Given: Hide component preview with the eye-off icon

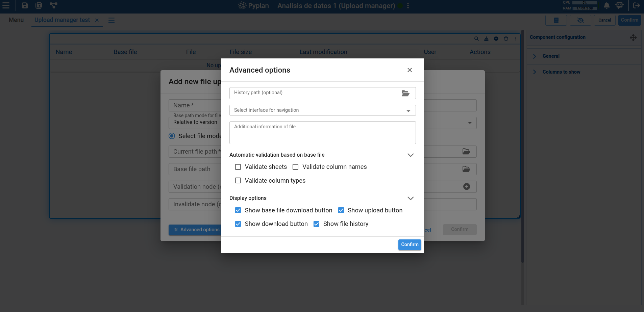Looking at the screenshot, I should (x=580, y=20).
